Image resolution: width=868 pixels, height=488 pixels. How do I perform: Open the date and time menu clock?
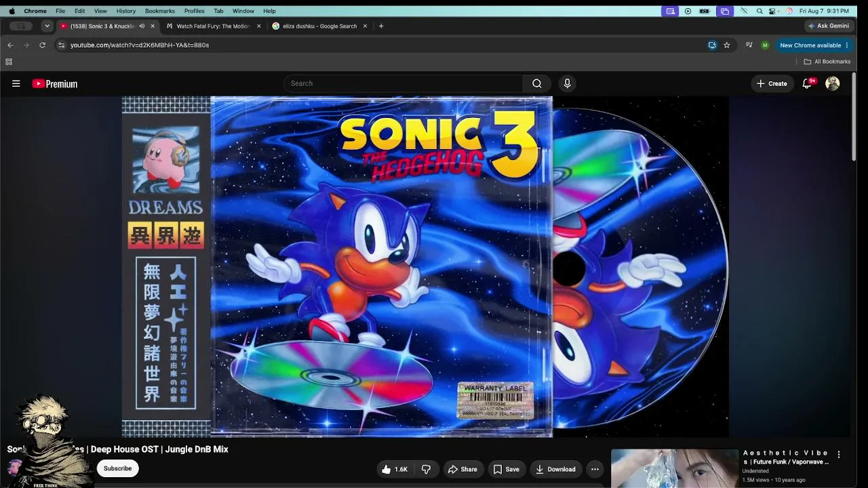(x=824, y=11)
